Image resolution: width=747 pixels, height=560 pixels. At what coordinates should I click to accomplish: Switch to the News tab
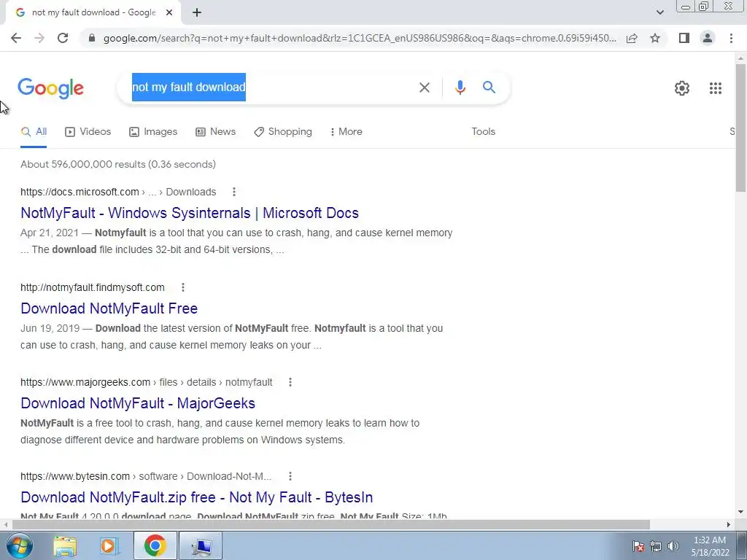pyautogui.click(x=215, y=132)
